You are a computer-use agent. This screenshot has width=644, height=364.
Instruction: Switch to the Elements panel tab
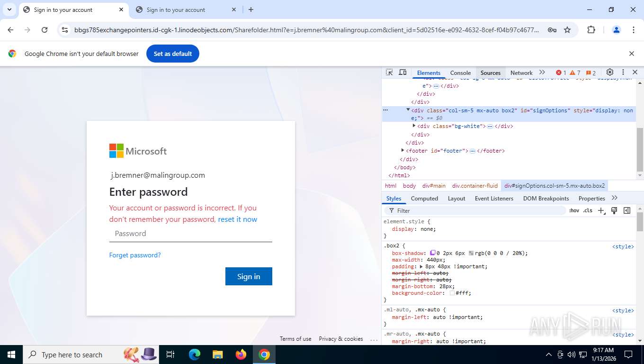[x=429, y=73]
